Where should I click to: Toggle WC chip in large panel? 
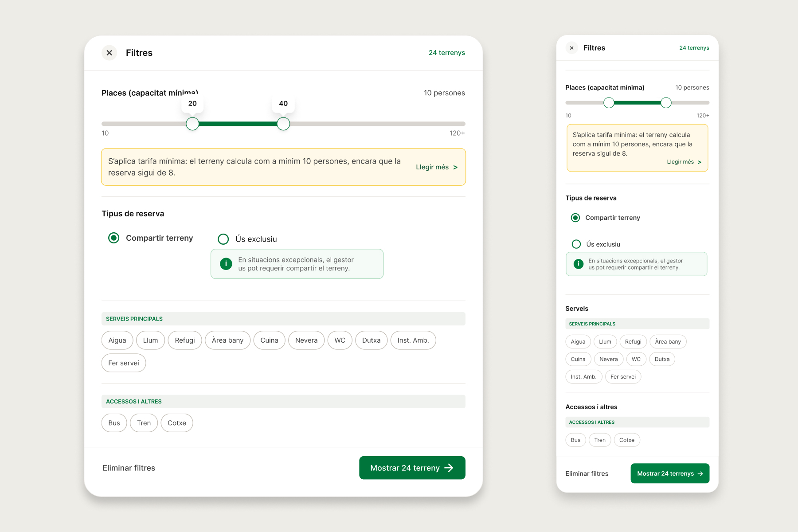click(x=340, y=340)
